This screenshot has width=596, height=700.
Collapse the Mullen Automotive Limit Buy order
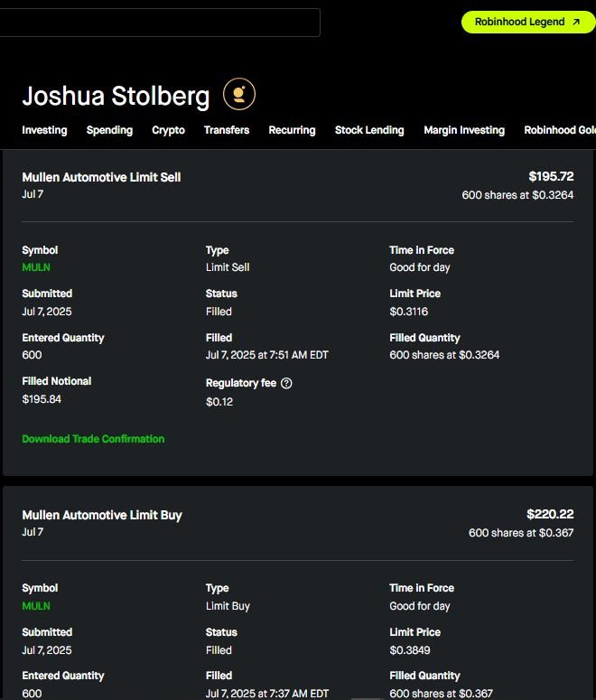tap(102, 516)
